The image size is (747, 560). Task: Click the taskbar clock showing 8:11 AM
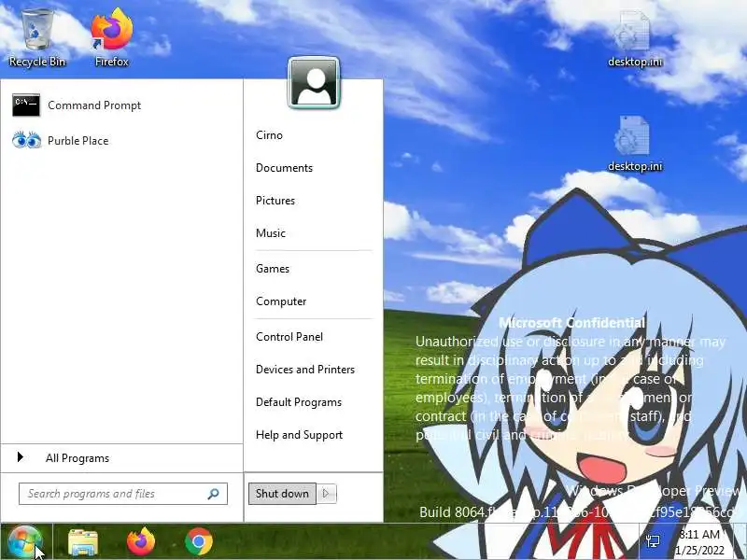(x=699, y=542)
